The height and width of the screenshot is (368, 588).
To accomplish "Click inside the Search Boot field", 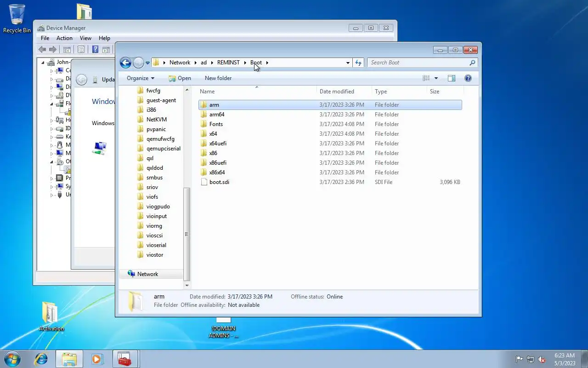I will pyautogui.click(x=417, y=63).
